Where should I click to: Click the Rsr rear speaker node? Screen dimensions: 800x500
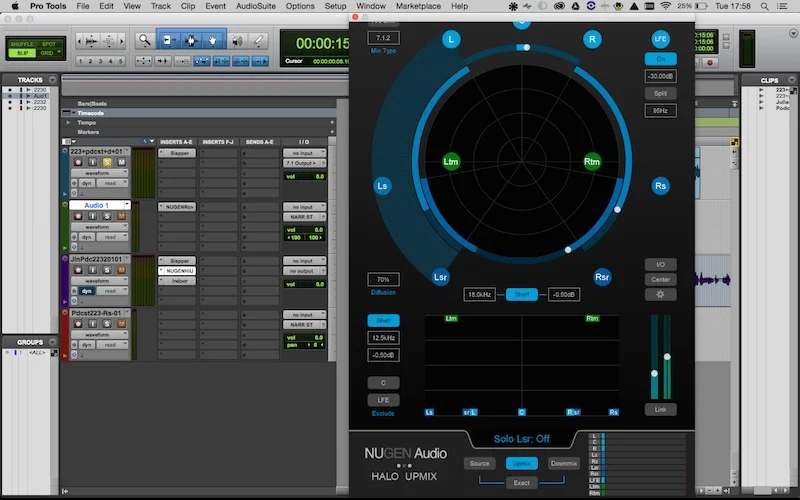click(602, 277)
